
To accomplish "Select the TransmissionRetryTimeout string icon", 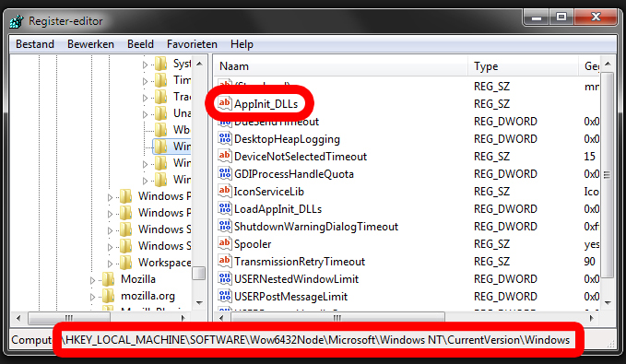I will (x=224, y=261).
